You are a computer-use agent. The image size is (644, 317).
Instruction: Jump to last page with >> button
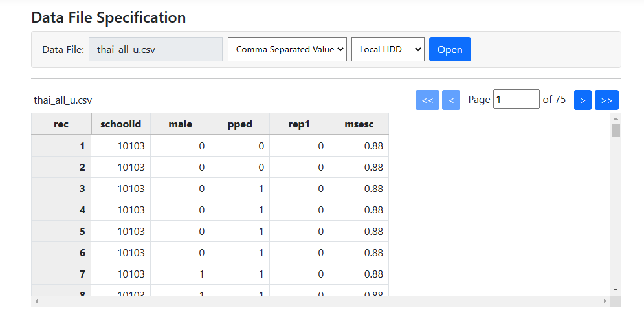click(x=606, y=100)
